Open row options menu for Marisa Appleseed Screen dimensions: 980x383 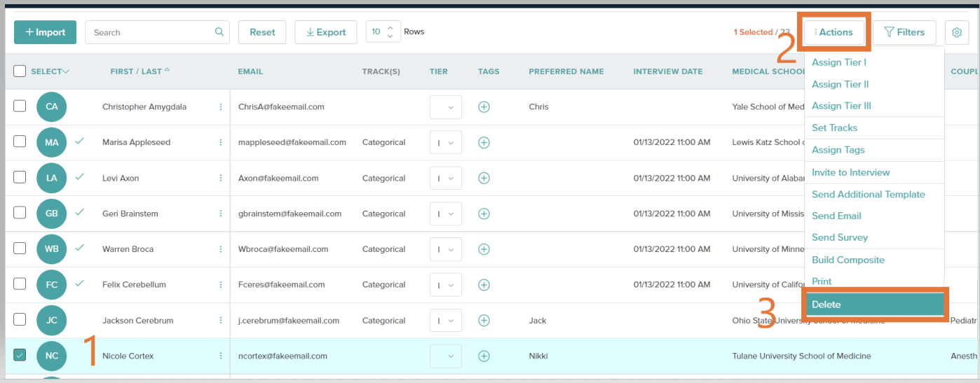point(221,142)
